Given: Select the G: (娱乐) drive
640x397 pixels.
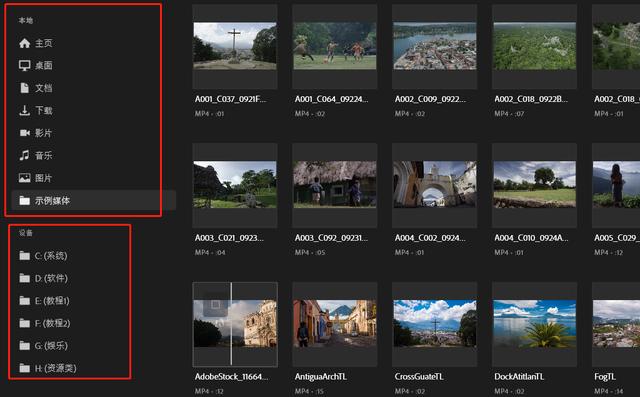Looking at the screenshot, I should tap(43, 346).
